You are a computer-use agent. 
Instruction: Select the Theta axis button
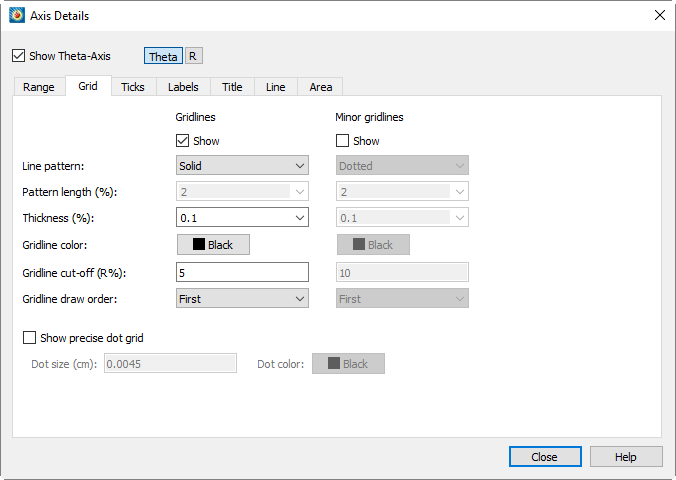[x=163, y=56]
